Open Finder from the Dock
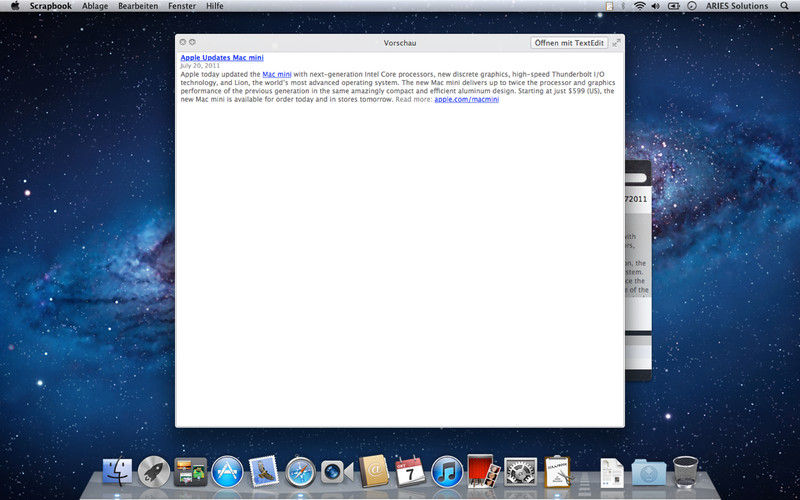This screenshot has width=800, height=500. (x=117, y=471)
